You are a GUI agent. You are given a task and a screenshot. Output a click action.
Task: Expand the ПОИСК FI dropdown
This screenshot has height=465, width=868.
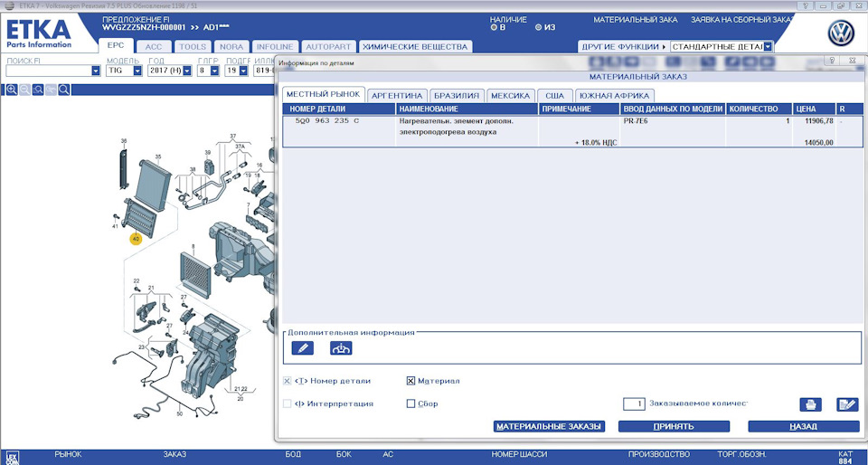96,71
